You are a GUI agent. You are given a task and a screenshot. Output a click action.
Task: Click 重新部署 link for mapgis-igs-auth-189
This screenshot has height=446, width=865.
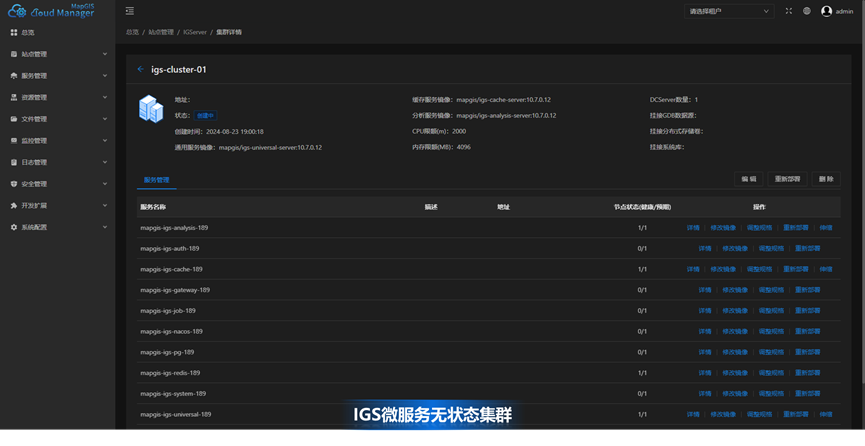coord(808,248)
